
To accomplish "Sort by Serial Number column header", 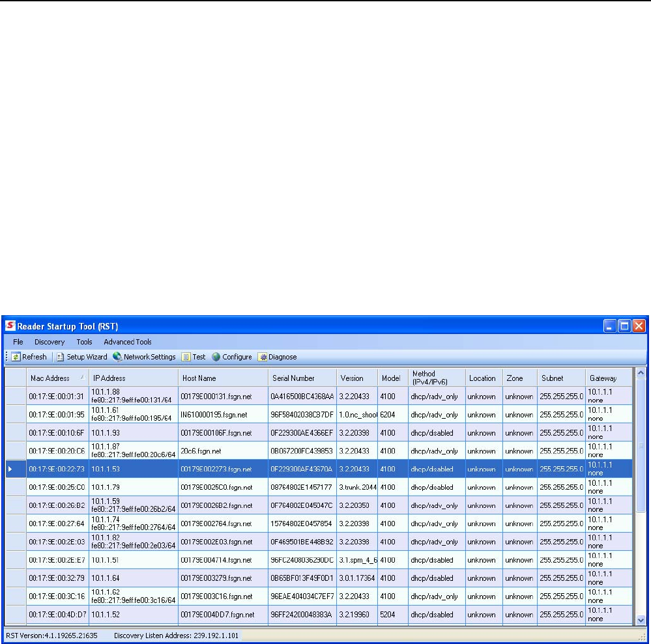I will (x=302, y=378).
